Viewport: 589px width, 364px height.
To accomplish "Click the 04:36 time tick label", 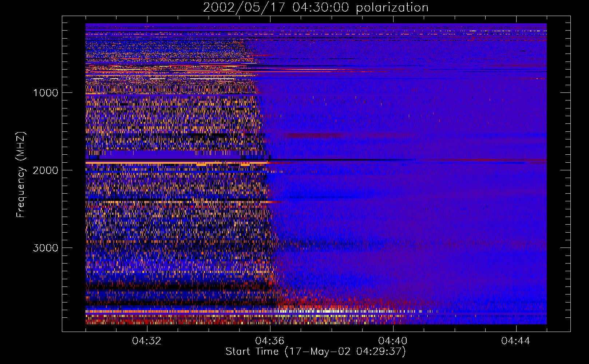I will tap(270, 341).
